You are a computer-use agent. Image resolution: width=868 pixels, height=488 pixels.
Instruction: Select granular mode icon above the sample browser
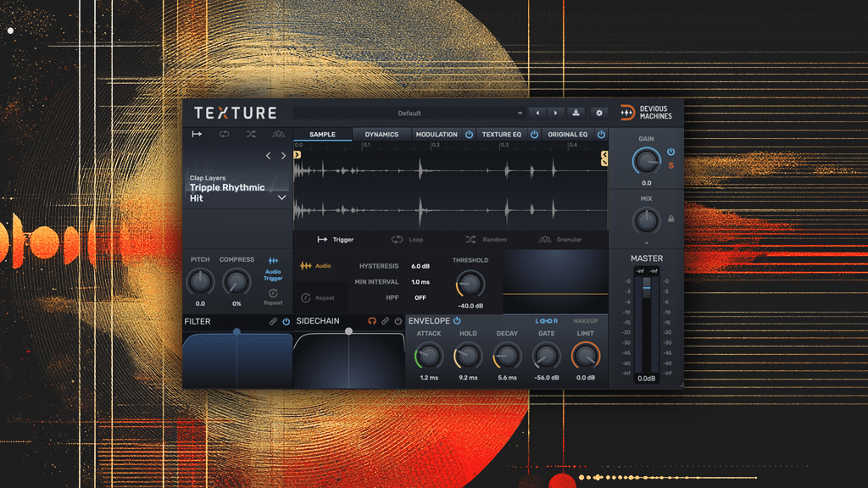click(278, 134)
